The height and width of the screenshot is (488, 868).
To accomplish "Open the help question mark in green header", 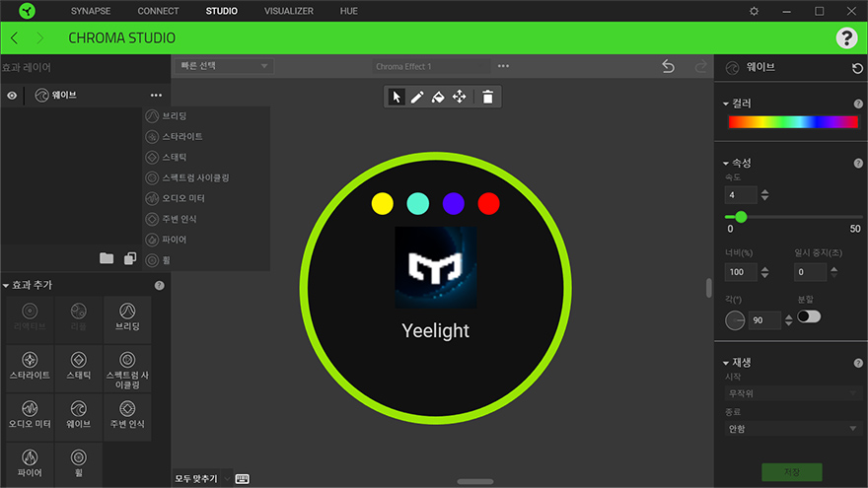I will click(x=846, y=38).
